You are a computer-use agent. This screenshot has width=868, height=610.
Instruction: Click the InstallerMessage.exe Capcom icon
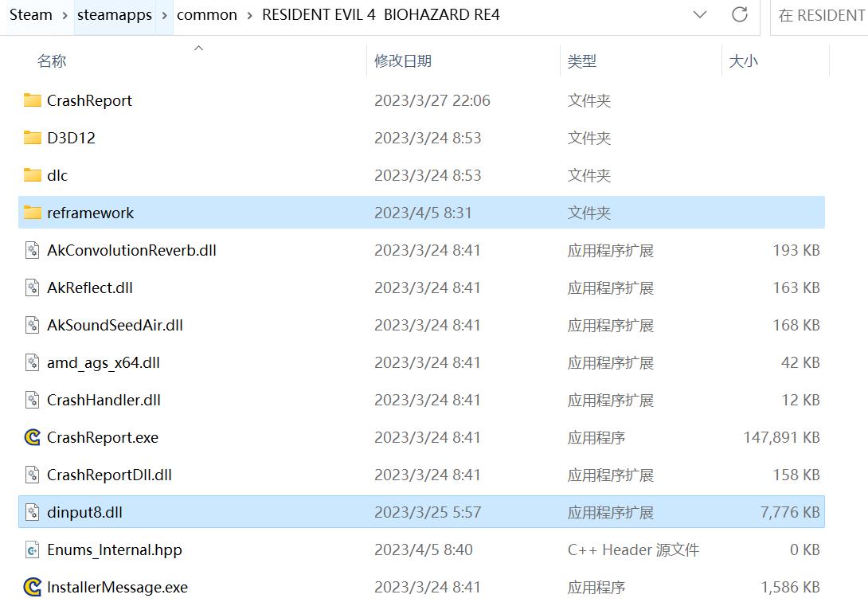[x=32, y=587]
